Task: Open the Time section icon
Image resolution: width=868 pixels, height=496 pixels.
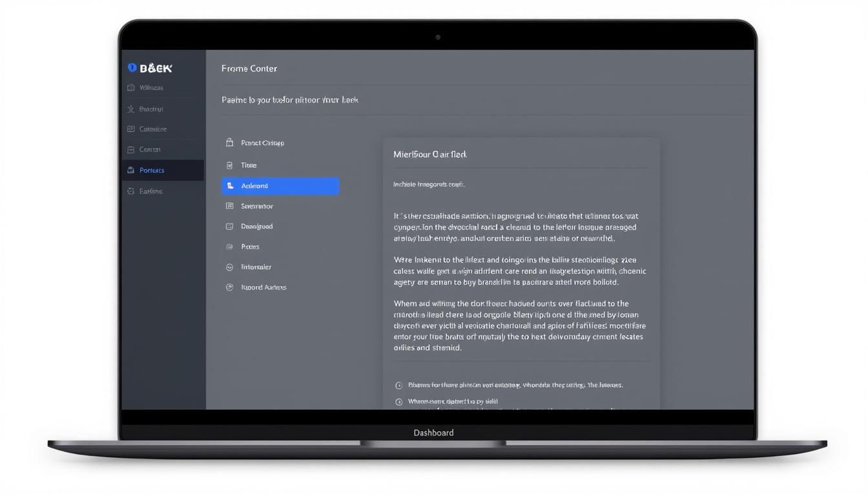Action: [x=231, y=165]
